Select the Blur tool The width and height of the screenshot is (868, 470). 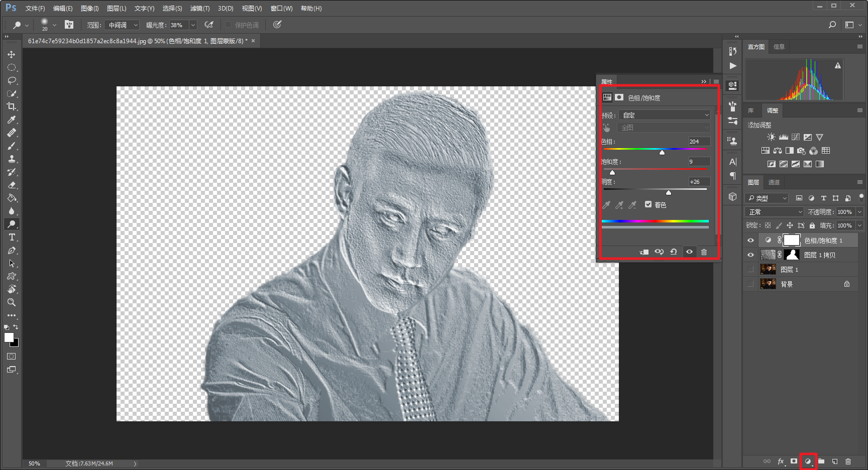point(12,211)
